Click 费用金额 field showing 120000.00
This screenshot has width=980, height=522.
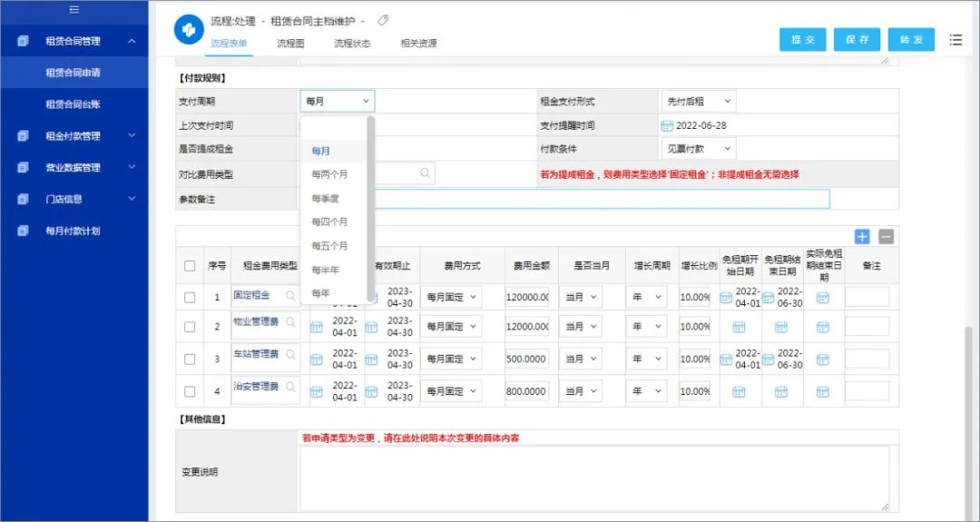(527, 298)
